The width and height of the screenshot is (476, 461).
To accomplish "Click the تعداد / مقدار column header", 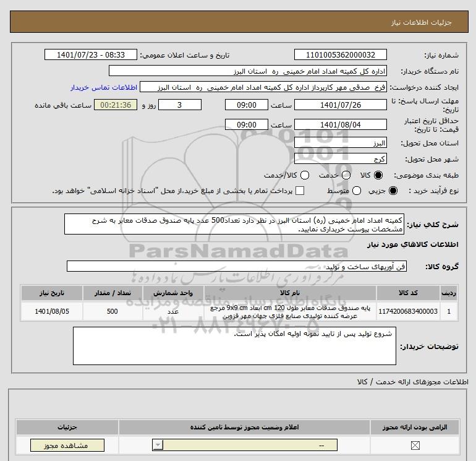I will tap(113, 293).
